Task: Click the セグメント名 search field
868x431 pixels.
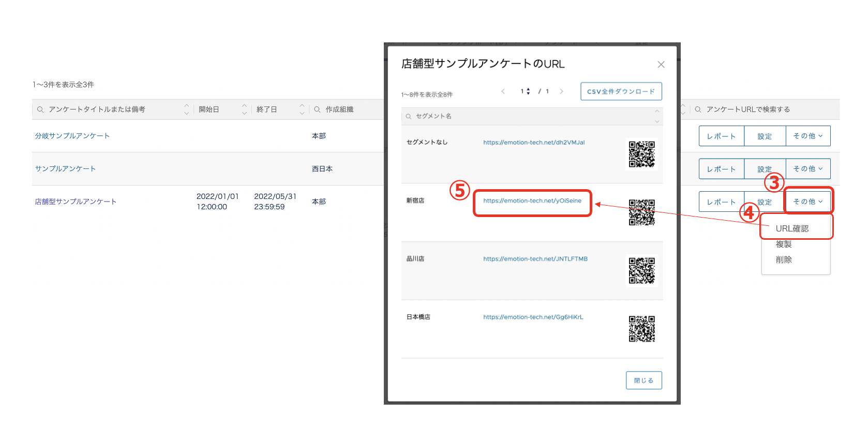Action: pos(528,116)
